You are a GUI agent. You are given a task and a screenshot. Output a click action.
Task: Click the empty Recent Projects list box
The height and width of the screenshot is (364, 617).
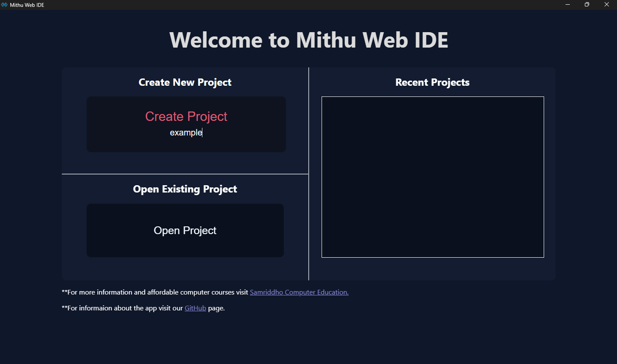click(433, 177)
